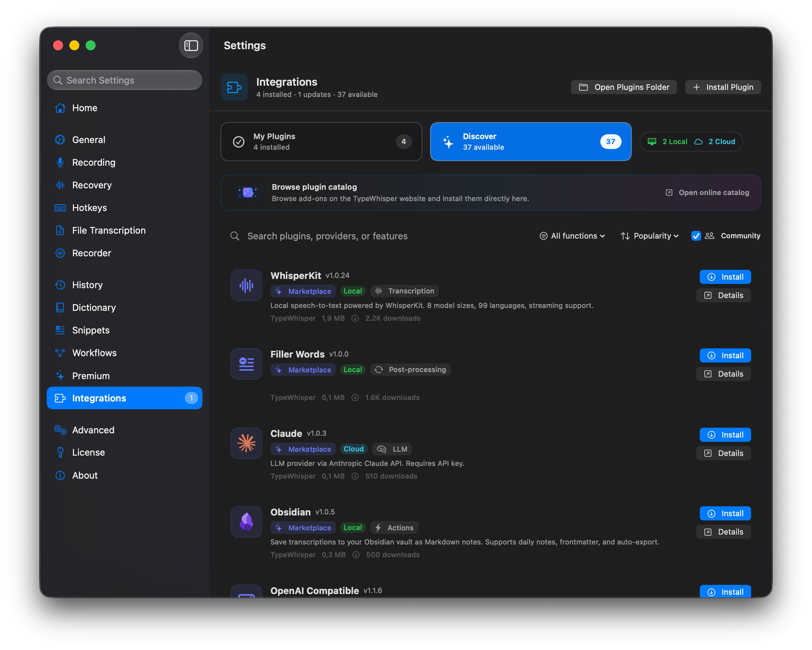Click the Integrations sidebar badge showing 1
Screen dimensions: 812x650
pos(191,398)
